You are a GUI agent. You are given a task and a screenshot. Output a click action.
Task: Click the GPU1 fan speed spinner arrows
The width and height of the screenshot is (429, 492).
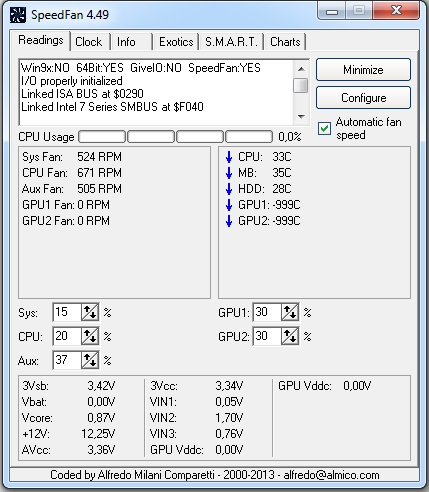(290, 312)
